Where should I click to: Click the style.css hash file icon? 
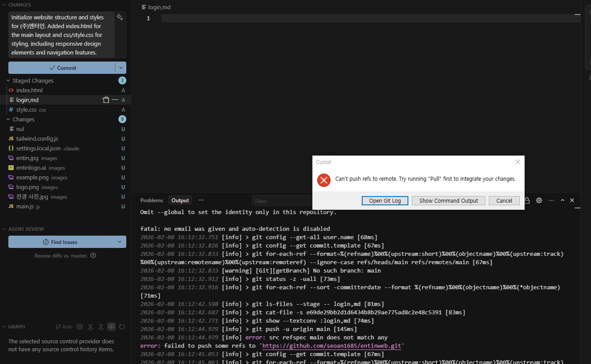coord(11,109)
